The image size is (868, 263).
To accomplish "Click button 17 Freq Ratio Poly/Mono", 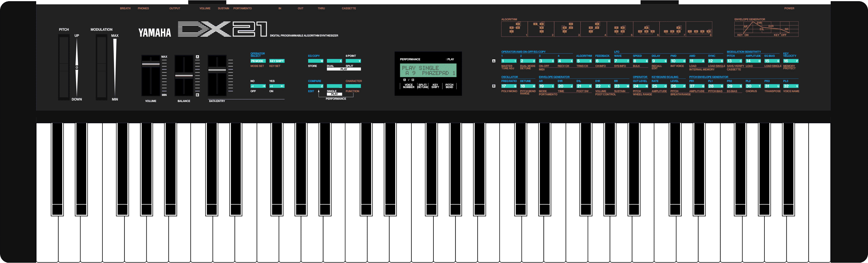I will coord(509,86).
